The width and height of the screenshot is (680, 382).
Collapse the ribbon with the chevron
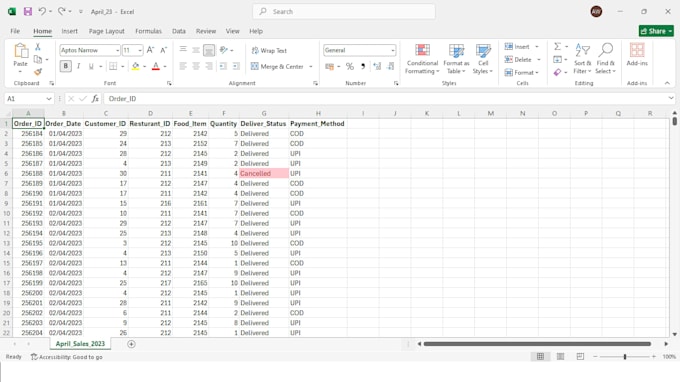click(x=667, y=83)
